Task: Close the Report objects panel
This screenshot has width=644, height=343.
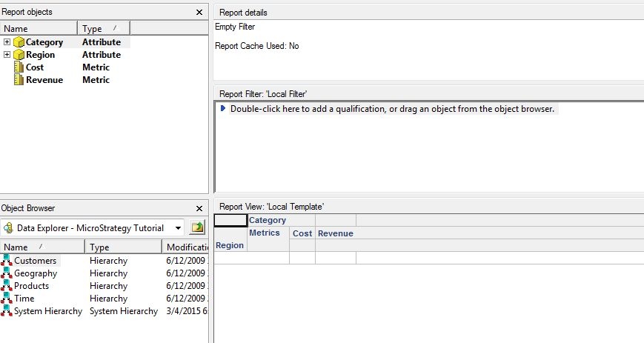Action: coord(199,13)
